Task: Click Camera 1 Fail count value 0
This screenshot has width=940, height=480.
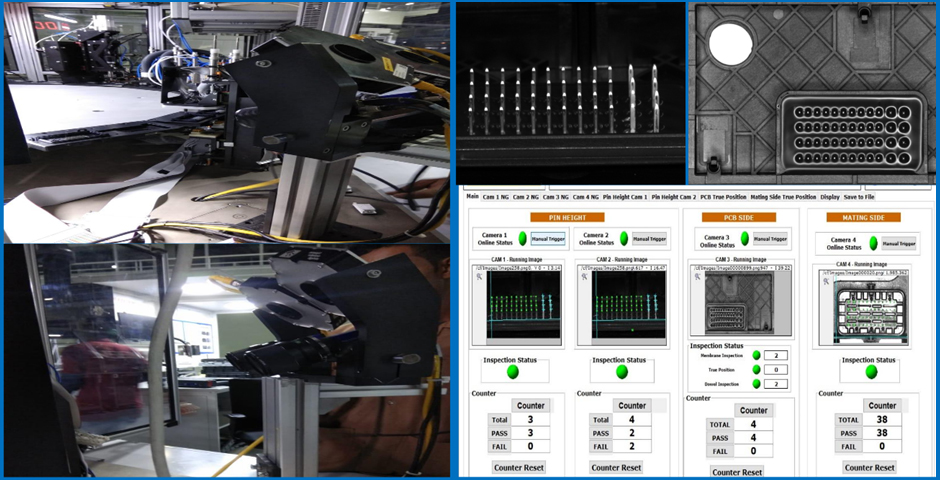Action: coord(531,446)
